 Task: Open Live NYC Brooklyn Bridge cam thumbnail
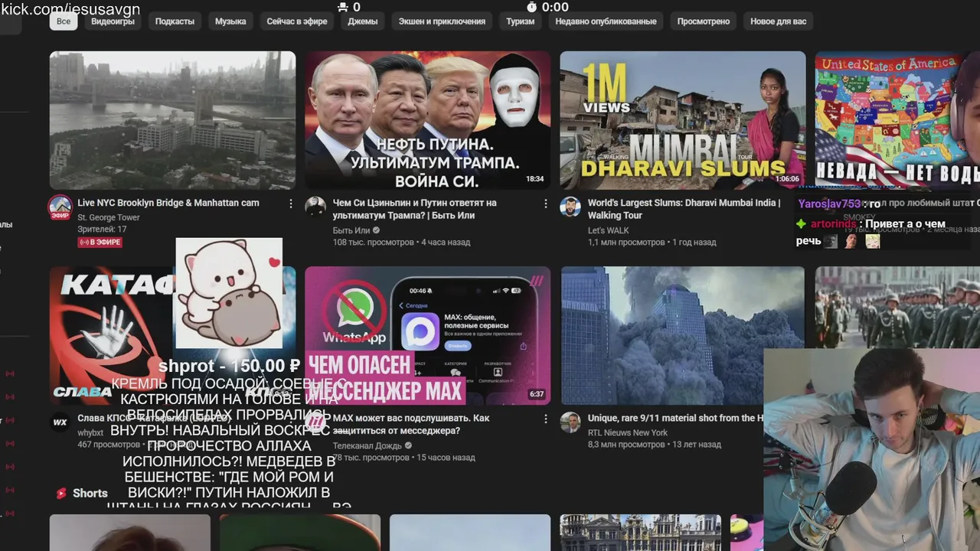coord(172,120)
